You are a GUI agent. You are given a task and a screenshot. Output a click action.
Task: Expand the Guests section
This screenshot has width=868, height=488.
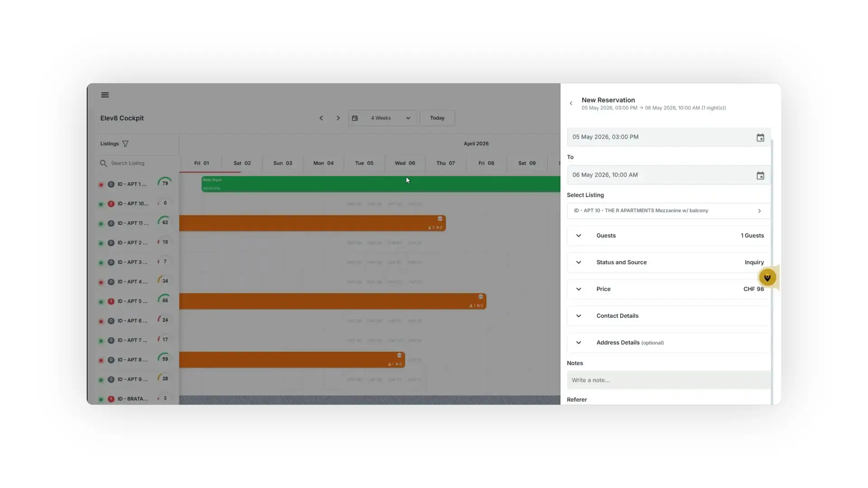[x=669, y=235]
